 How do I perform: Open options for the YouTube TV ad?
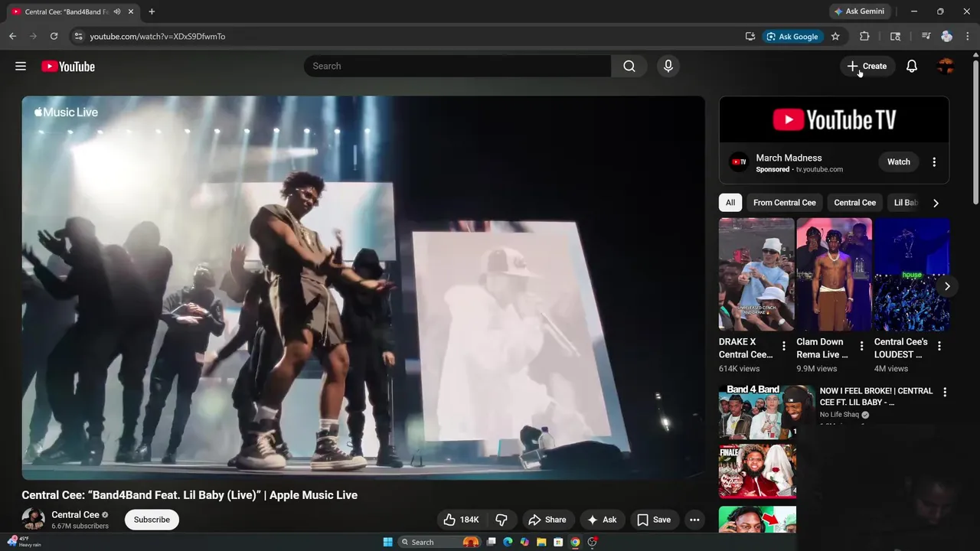[x=934, y=162]
